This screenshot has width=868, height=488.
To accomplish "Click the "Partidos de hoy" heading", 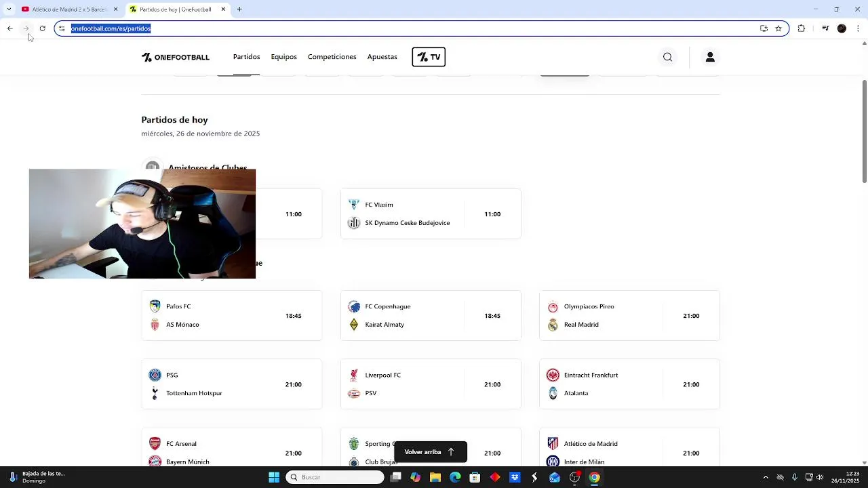I will [174, 120].
